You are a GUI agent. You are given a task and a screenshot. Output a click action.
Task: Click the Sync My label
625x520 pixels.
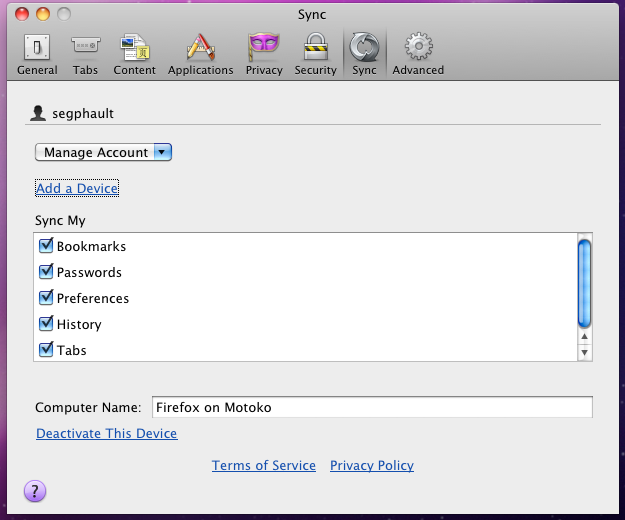[60, 221]
